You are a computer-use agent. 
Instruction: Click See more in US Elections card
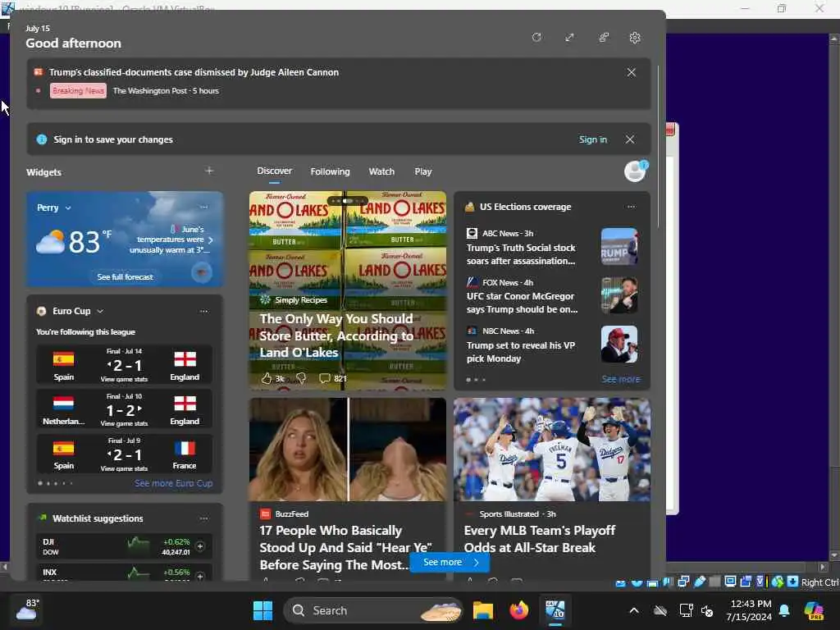(620, 379)
